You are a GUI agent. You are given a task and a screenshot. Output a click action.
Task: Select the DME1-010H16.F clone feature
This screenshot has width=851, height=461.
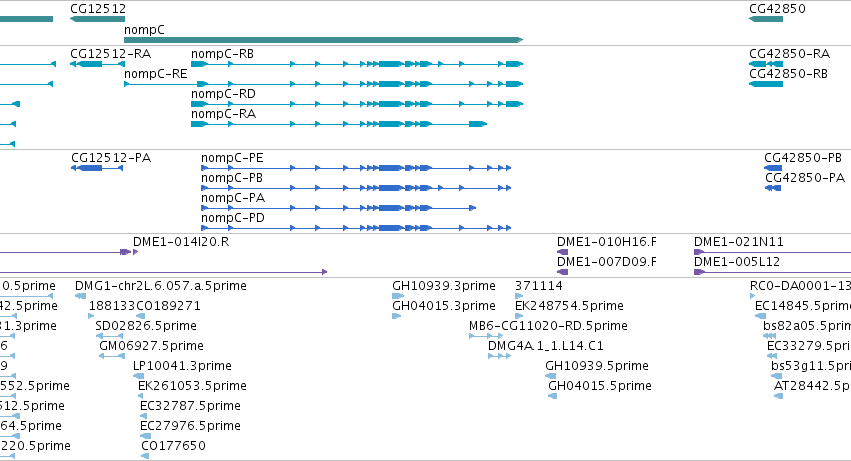(562, 252)
